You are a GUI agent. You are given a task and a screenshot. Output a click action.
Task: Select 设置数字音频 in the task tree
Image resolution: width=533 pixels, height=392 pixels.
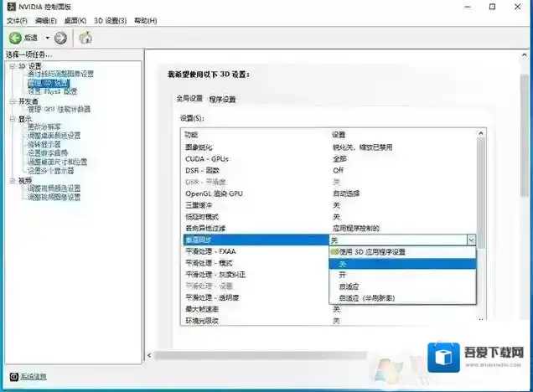tap(48, 153)
